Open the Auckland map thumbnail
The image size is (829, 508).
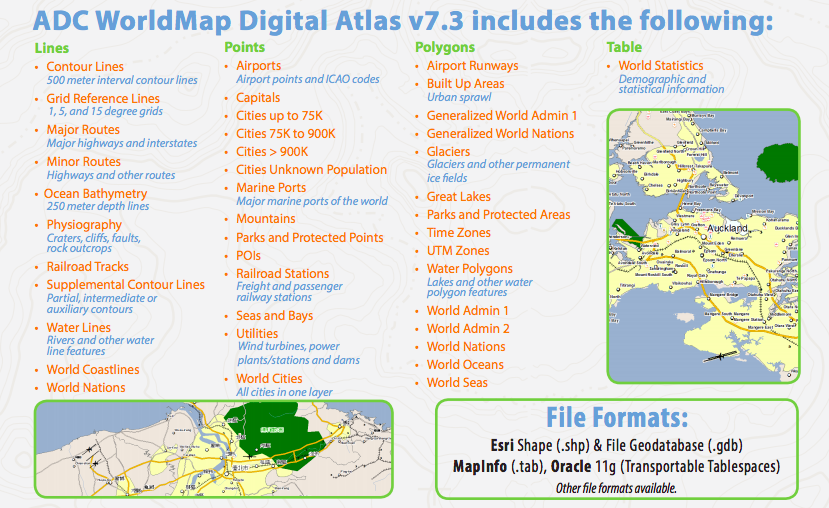pyautogui.click(x=703, y=246)
